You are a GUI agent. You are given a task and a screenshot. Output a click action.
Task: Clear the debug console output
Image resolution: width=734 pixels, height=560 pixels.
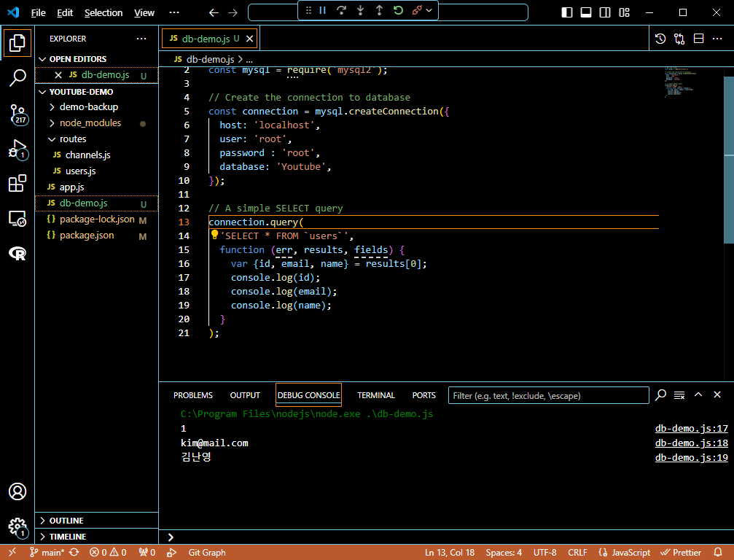(679, 395)
